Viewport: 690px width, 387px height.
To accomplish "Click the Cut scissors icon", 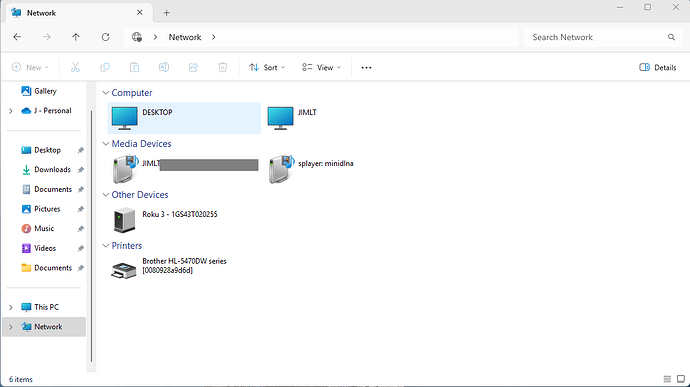I will tap(75, 67).
